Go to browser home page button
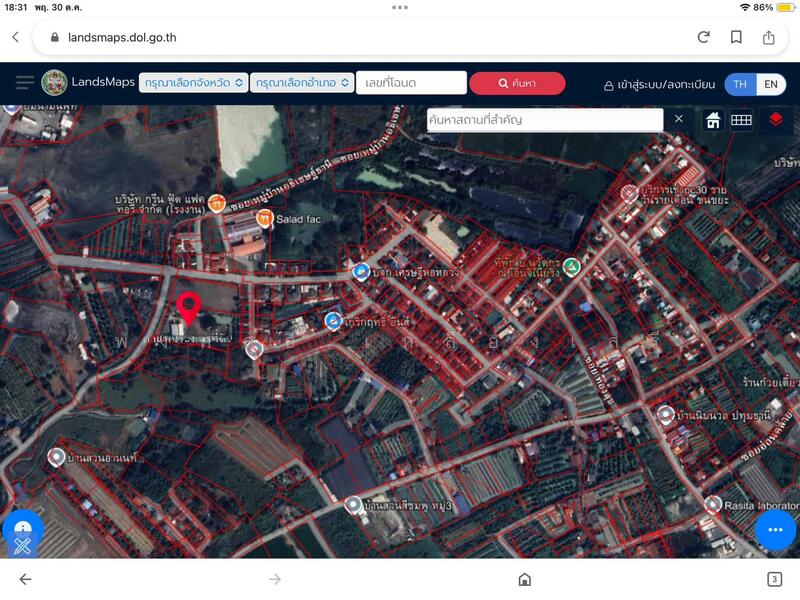This screenshot has height=600, width=800. (524, 579)
